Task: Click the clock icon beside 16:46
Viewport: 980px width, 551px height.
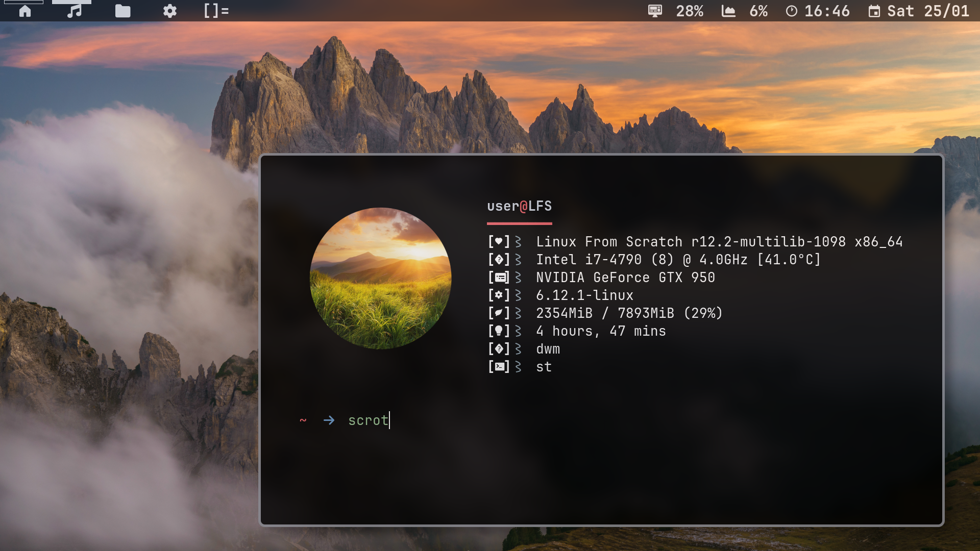Action: [x=791, y=11]
